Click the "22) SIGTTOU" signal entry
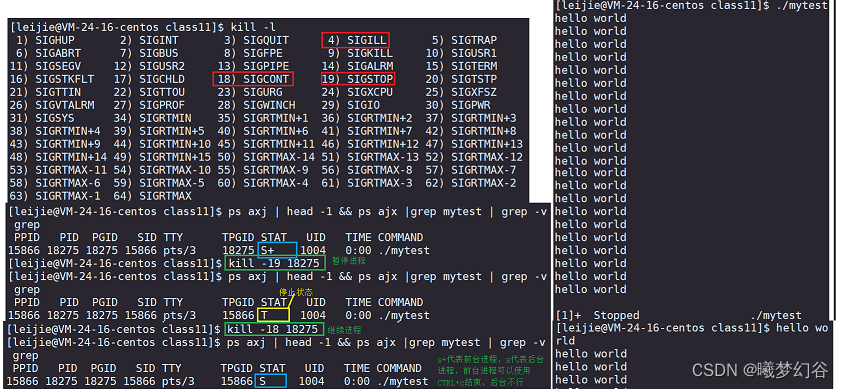The height and width of the screenshot is (389, 845). [x=149, y=92]
